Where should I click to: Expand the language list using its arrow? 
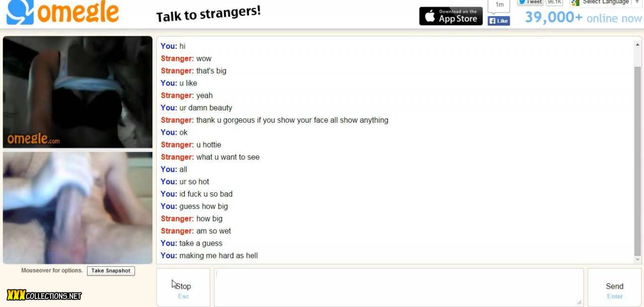[637, 2]
